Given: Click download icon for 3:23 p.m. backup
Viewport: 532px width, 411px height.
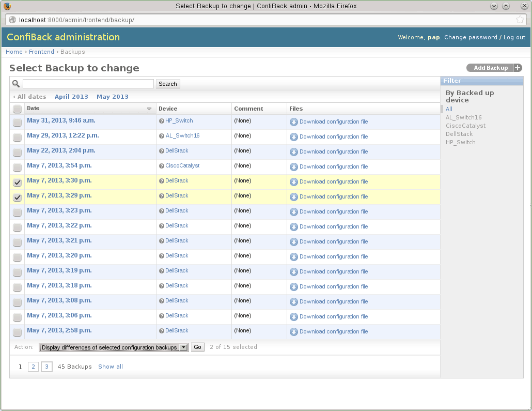Looking at the screenshot, I should pyautogui.click(x=294, y=211).
